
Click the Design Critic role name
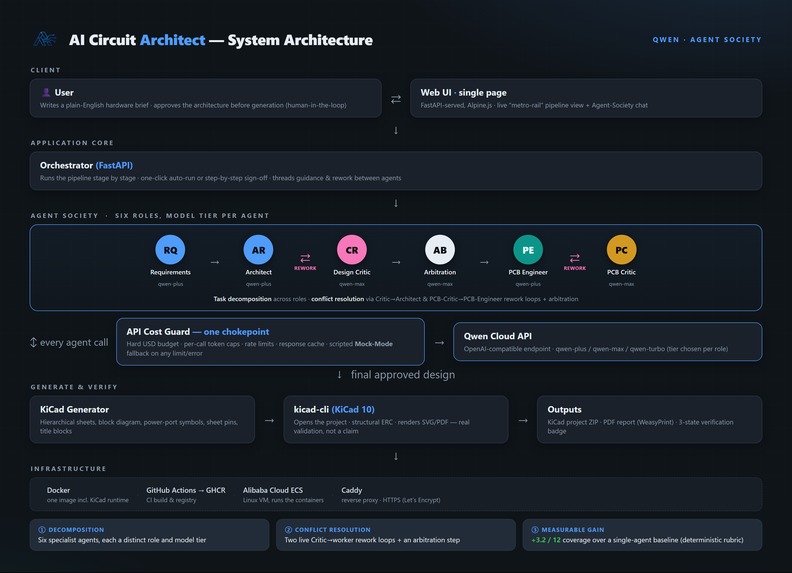(x=352, y=272)
